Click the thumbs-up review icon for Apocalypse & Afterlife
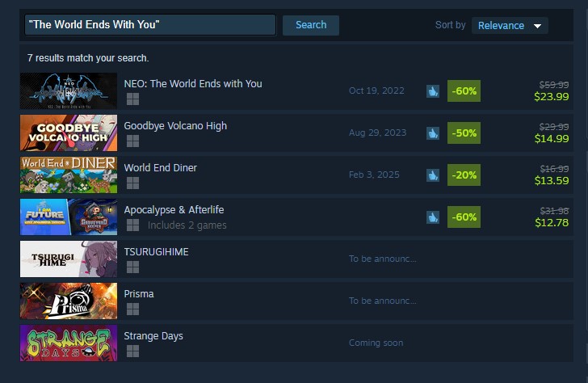 [x=433, y=217]
